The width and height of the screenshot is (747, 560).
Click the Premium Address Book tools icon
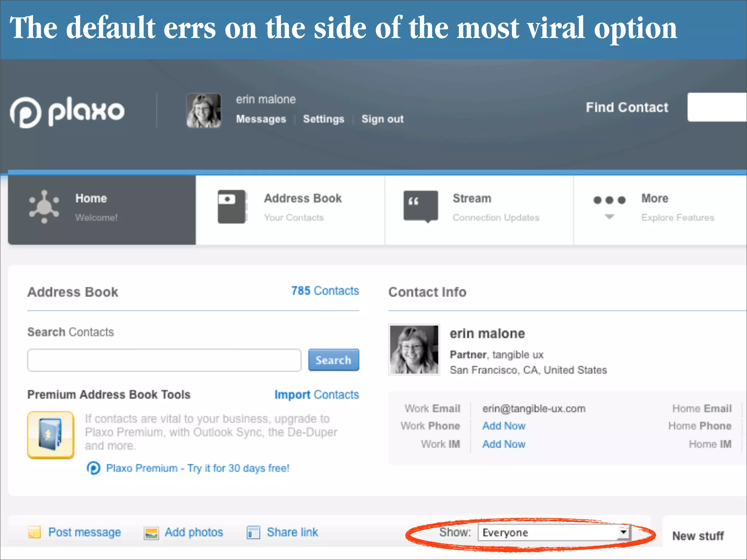tap(51, 435)
